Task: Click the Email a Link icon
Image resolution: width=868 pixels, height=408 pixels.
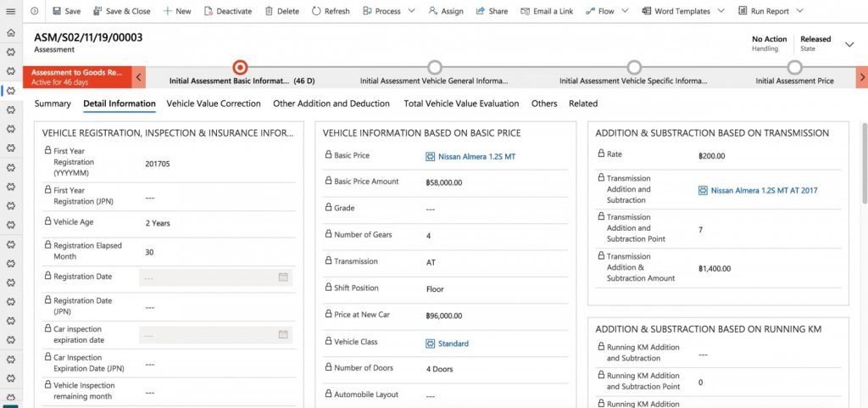Action: coord(525,11)
